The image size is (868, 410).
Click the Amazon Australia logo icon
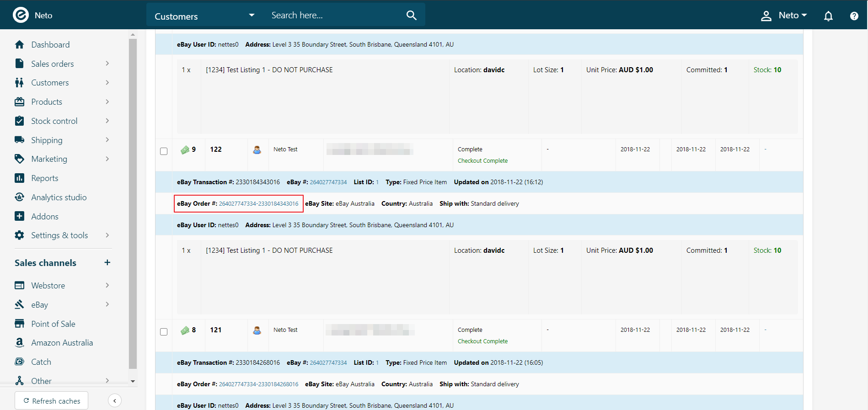(19, 343)
